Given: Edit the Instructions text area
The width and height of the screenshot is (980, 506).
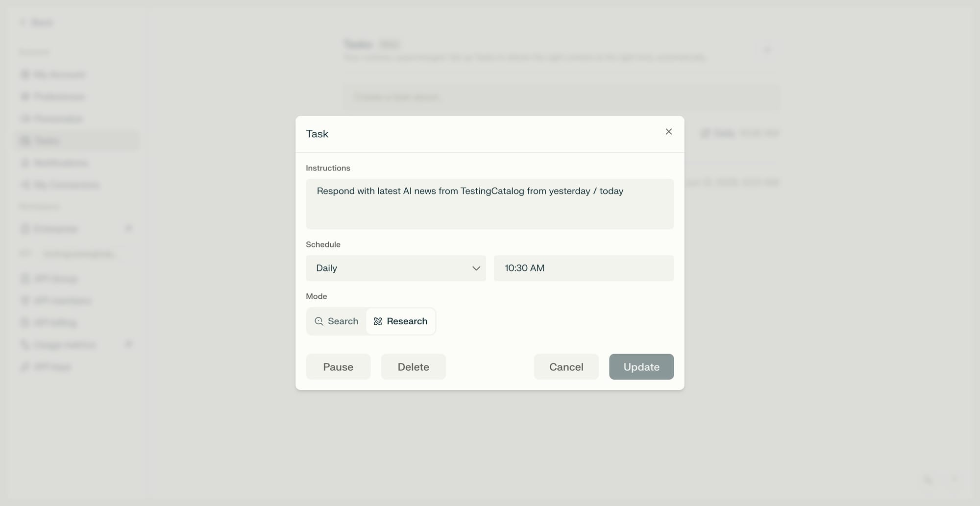Looking at the screenshot, I should click(490, 204).
